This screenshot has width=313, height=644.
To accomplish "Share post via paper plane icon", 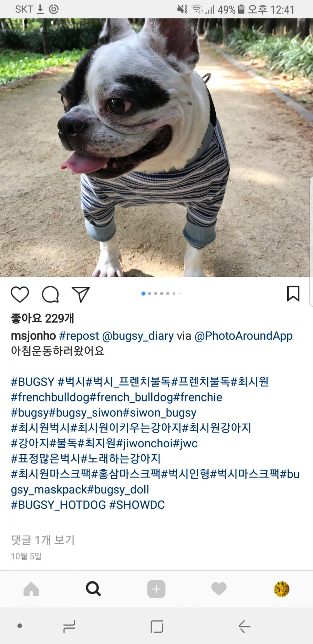I will [x=81, y=294].
